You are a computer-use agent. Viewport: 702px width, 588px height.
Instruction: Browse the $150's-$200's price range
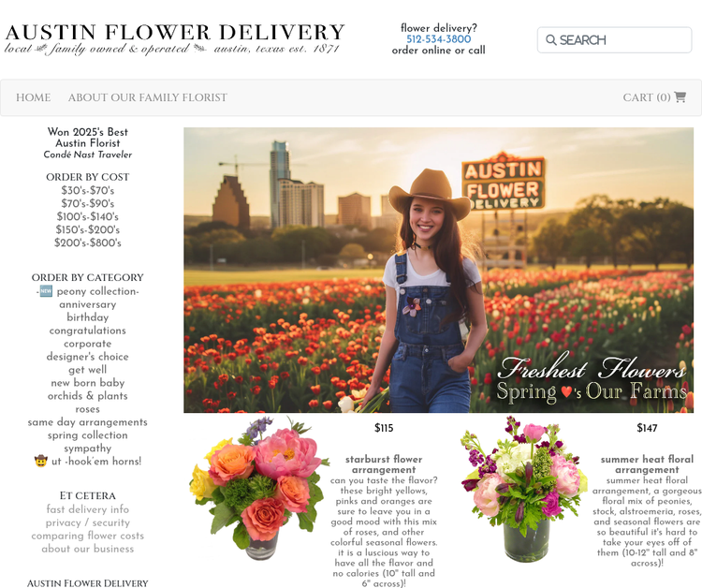click(88, 229)
